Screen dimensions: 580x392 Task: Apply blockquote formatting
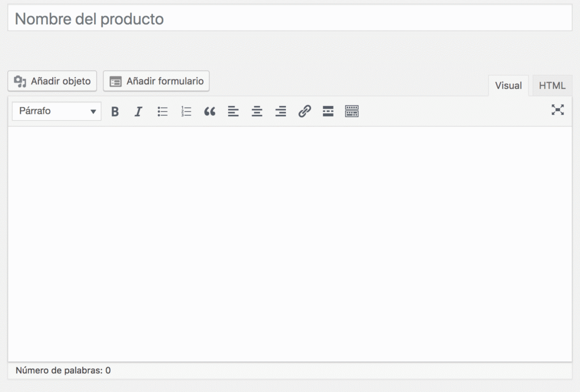coord(210,112)
